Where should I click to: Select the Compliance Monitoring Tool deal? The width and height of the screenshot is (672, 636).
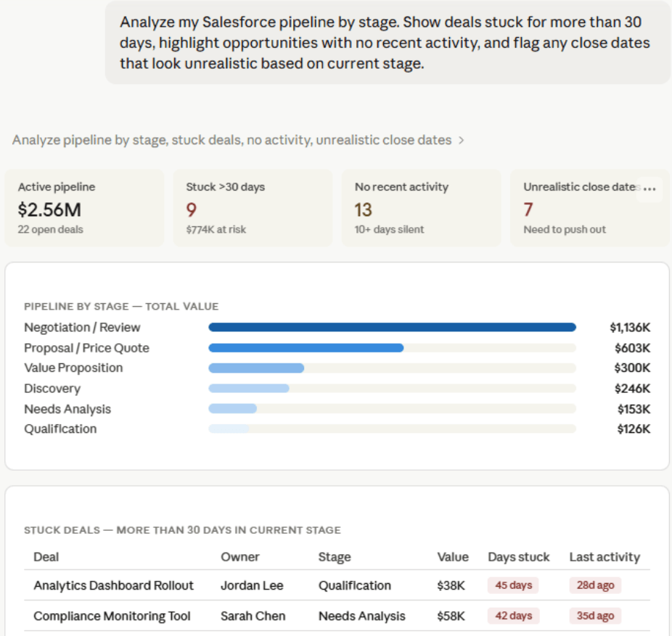112,616
